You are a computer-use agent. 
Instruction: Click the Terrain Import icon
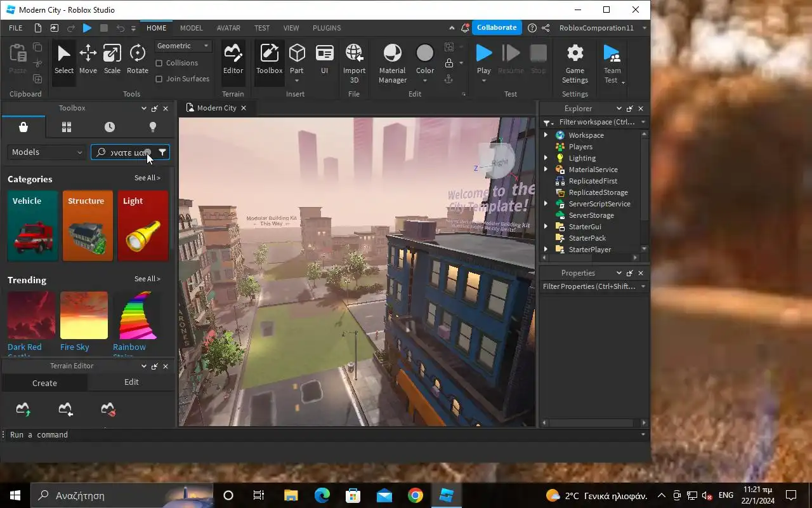(x=65, y=410)
